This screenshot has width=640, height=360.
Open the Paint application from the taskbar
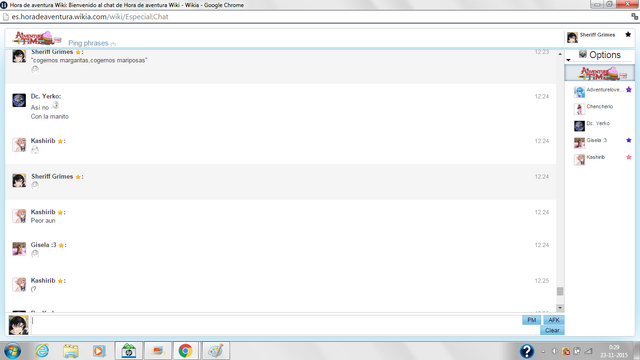216,351
